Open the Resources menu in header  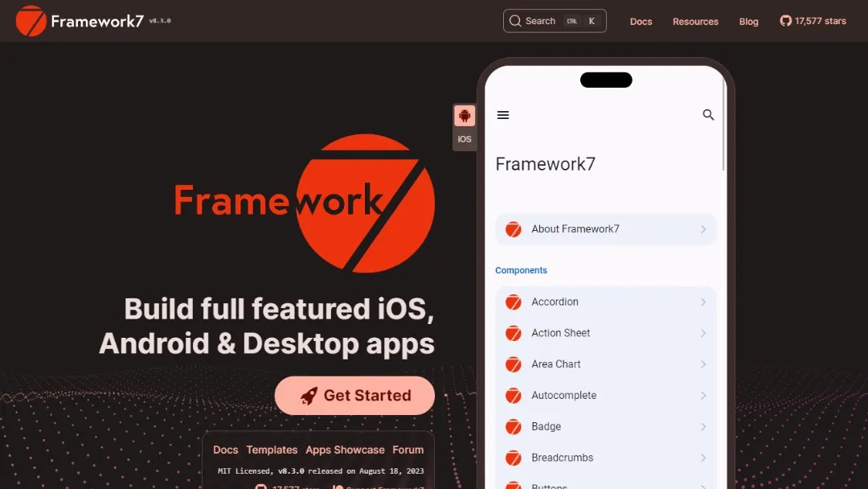[695, 22]
